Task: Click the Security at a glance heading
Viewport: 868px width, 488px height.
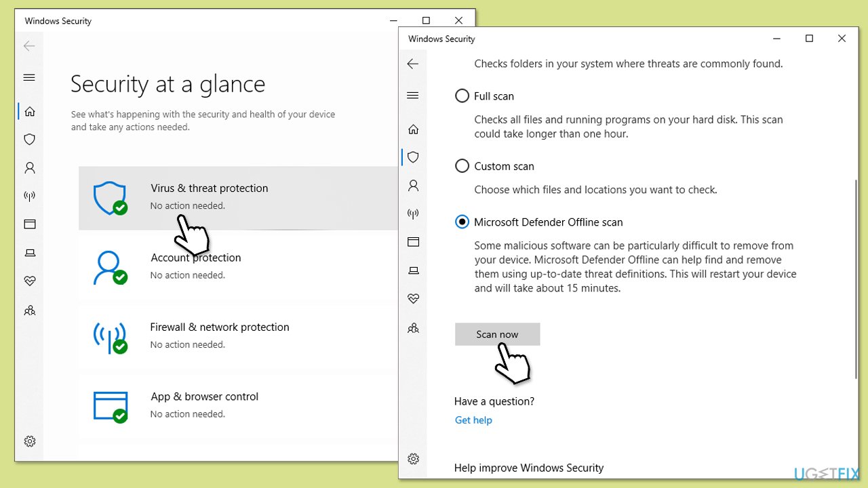Action: point(168,84)
